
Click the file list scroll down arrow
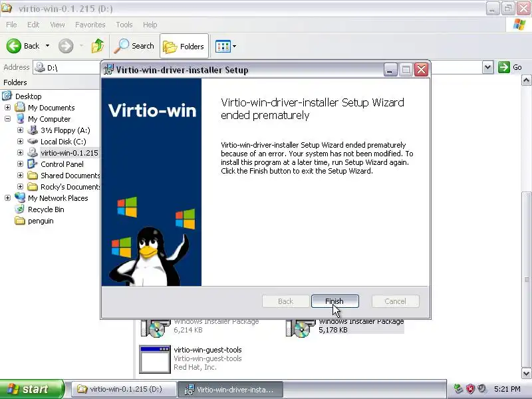click(526, 374)
